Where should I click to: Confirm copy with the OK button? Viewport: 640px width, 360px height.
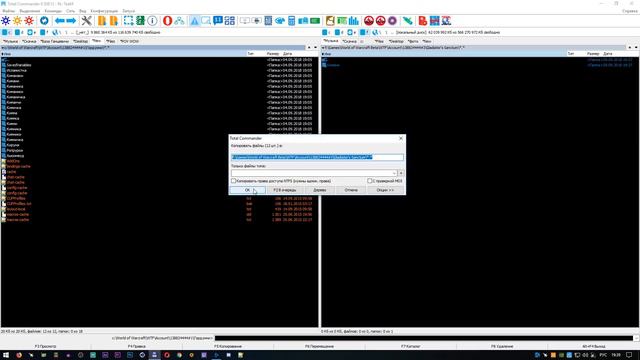pos(247,190)
